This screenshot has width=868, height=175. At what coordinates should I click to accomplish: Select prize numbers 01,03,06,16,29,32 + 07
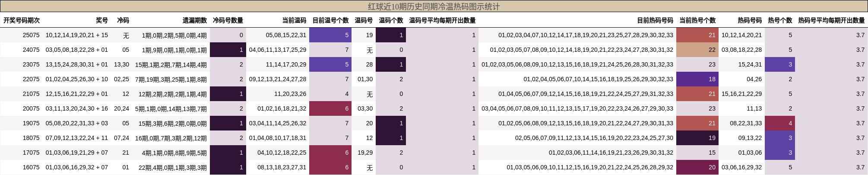coord(77,167)
